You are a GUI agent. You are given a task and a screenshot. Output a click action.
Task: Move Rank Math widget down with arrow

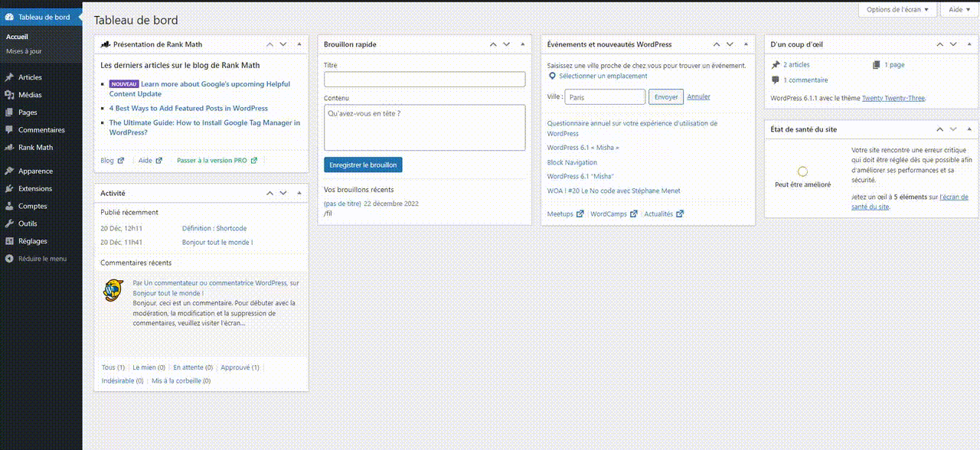(x=283, y=44)
